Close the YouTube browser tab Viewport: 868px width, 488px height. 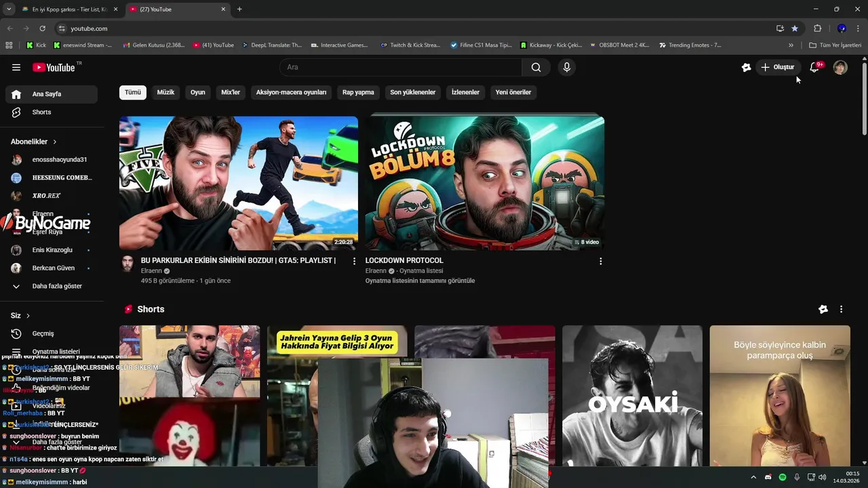pos(223,9)
